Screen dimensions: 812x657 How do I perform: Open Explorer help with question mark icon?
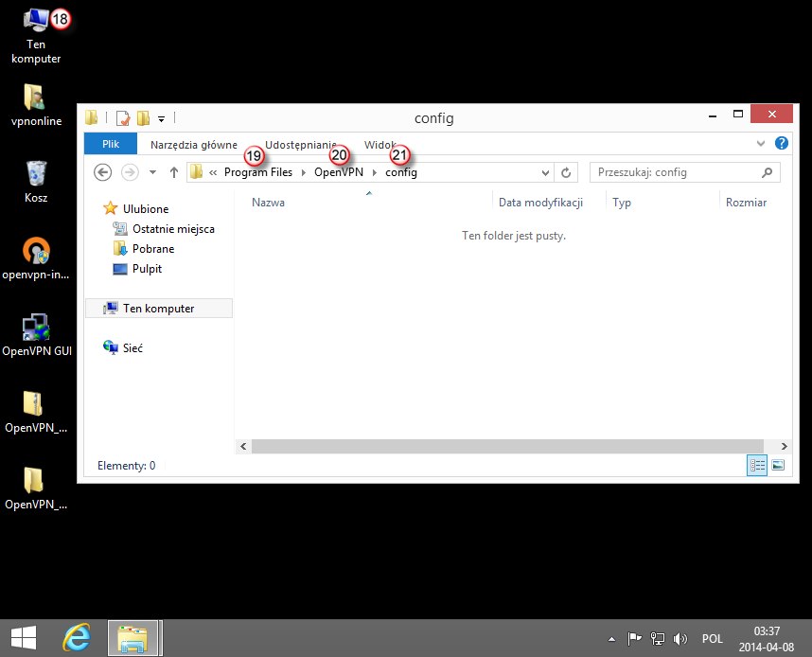point(781,143)
